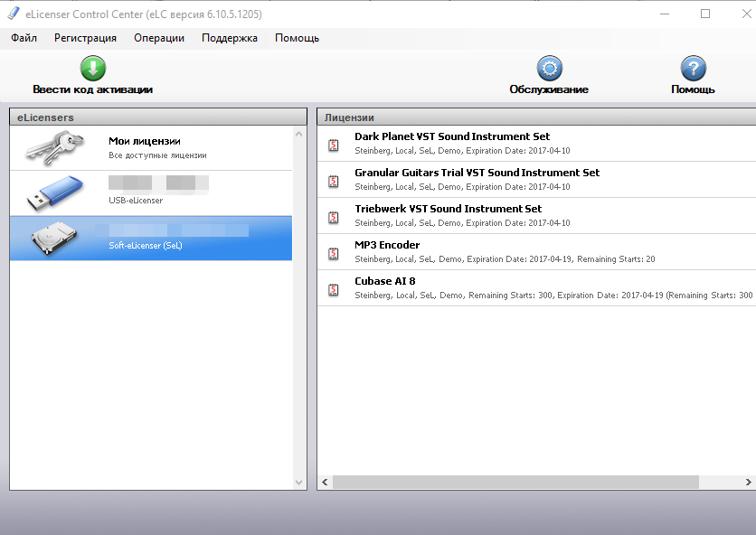Click the eLicensers list scroll up arrow
Screen dimensions: 756x535
[299, 134]
